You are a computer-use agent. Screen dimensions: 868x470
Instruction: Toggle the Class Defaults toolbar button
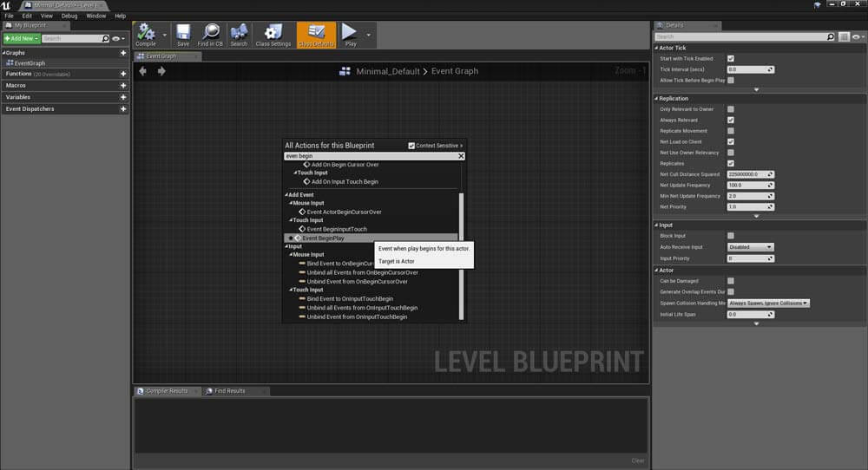click(x=316, y=35)
